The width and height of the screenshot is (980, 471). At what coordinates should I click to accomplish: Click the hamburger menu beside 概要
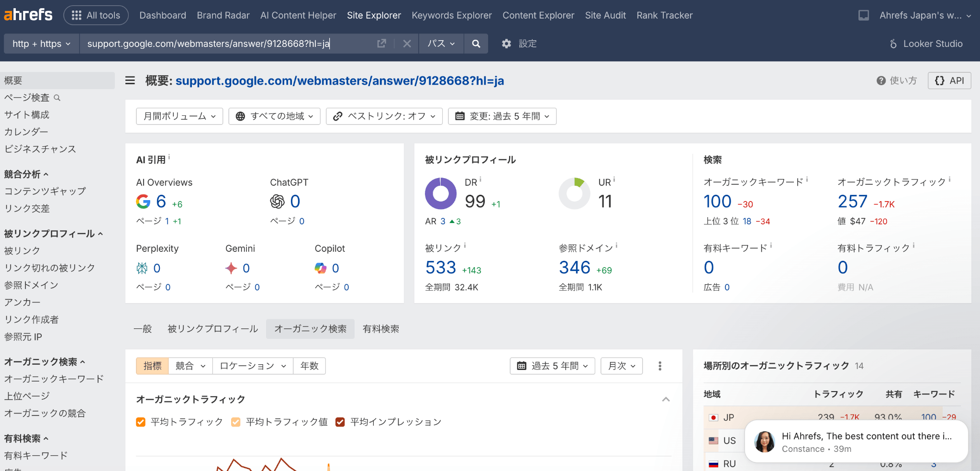pyautogui.click(x=130, y=80)
